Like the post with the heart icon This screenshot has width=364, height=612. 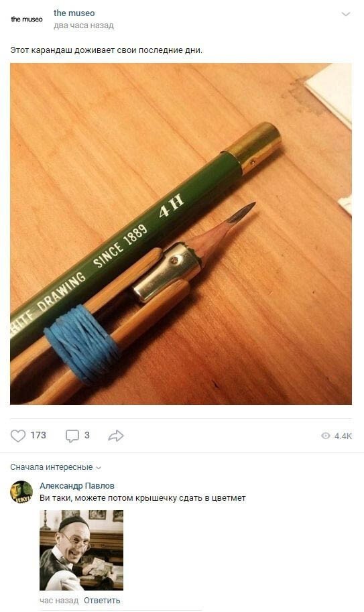18,436
